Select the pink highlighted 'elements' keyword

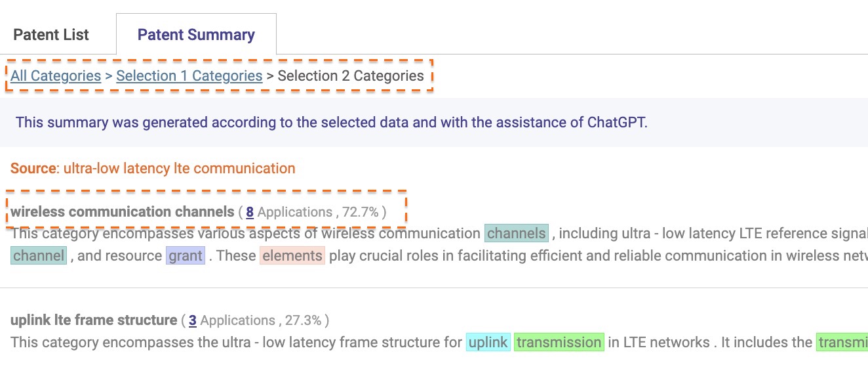(x=292, y=256)
